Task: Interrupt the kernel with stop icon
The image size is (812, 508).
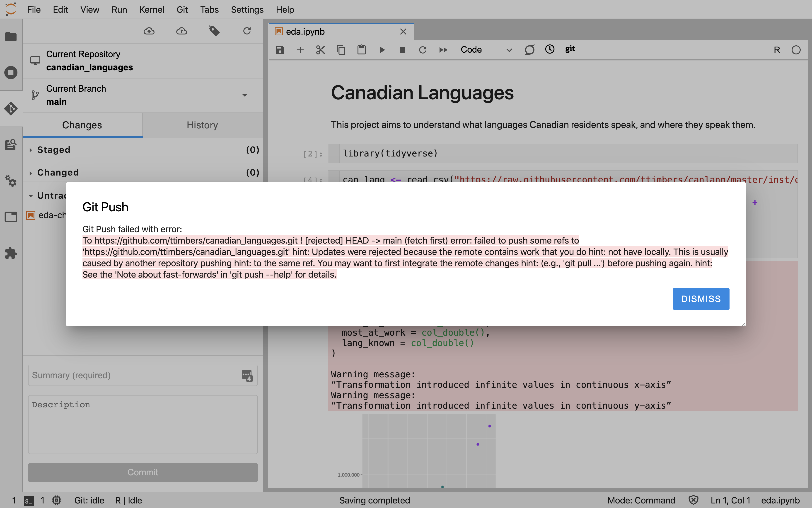Action: (x=402, y=50)
